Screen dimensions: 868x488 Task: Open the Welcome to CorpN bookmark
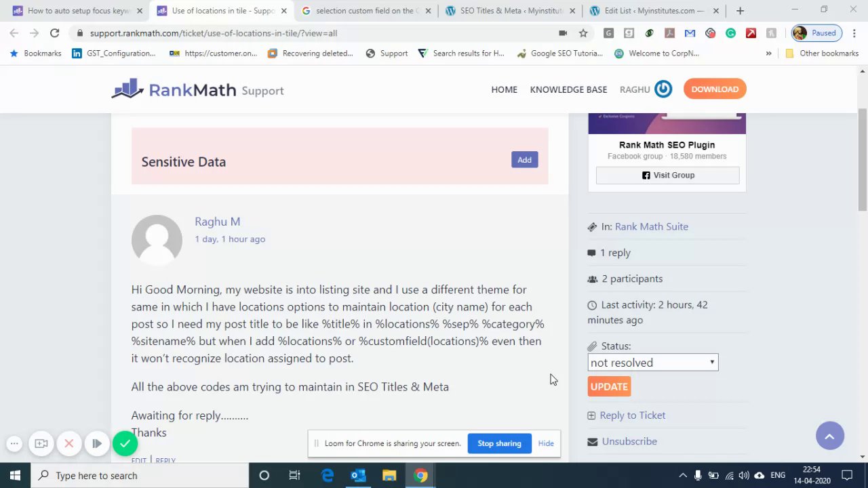pyautogui.click(x=656, y=53)
